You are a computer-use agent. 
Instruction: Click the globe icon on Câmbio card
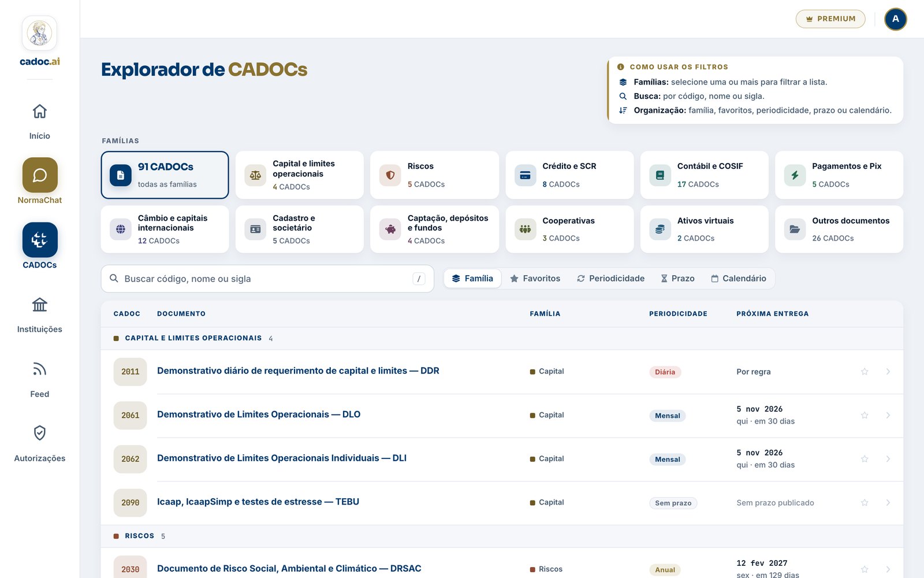[121, 229]
